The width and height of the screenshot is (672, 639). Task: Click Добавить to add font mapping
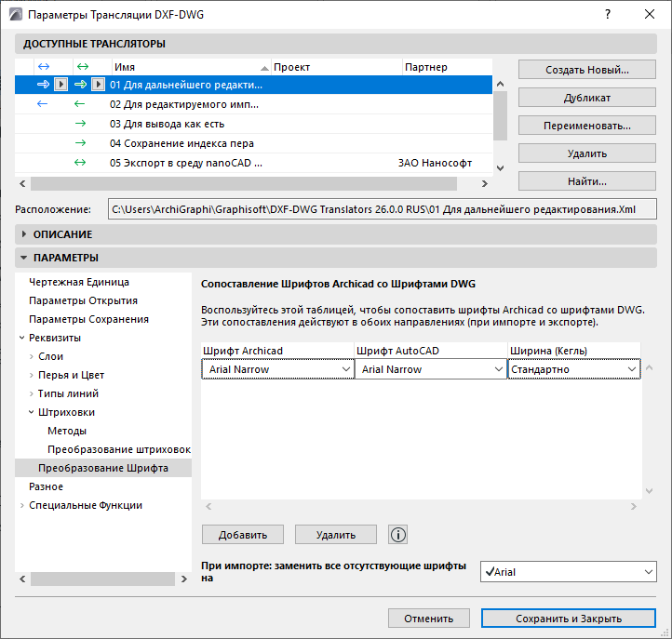(x=243, y=535)
